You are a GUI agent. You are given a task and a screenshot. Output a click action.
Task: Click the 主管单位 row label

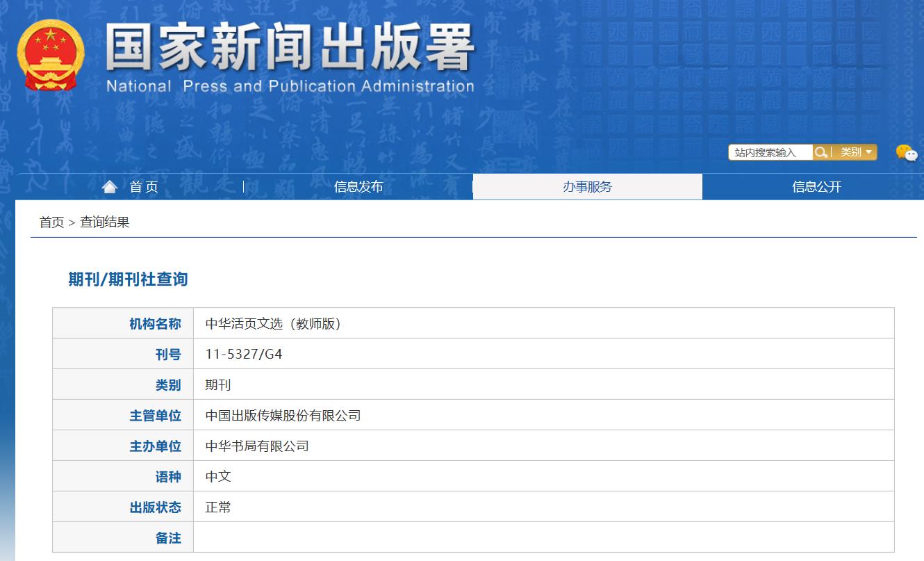(155, 416)
